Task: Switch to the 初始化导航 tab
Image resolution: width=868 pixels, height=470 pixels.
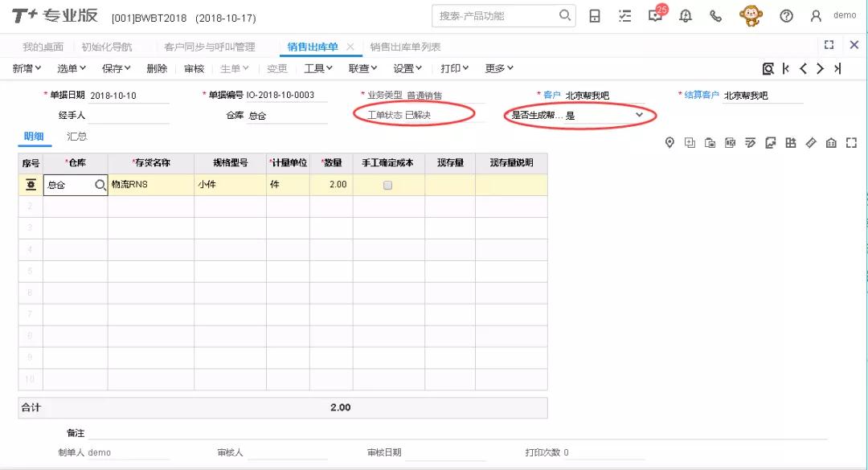Action: pyautogui.click(x=107, y=47)
